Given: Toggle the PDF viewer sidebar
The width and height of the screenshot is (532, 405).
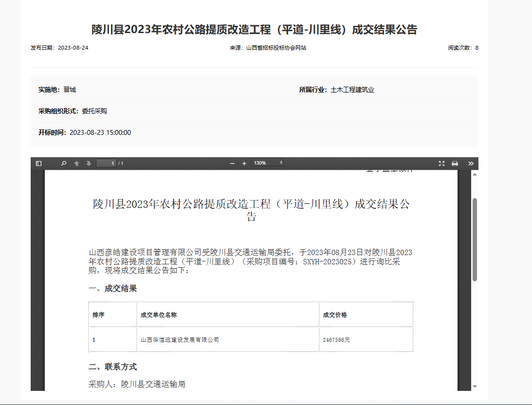Looking at the screenshot, I should 39,164.
